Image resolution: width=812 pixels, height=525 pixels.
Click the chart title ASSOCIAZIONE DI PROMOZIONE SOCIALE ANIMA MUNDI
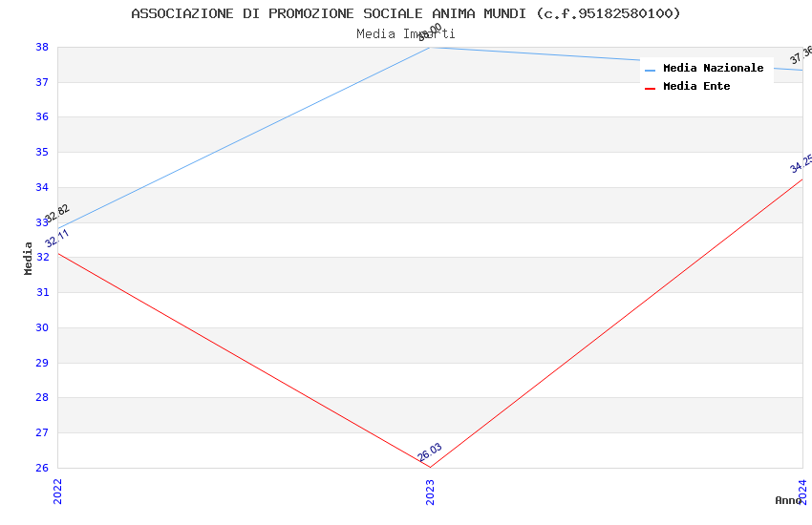(405, 13)
